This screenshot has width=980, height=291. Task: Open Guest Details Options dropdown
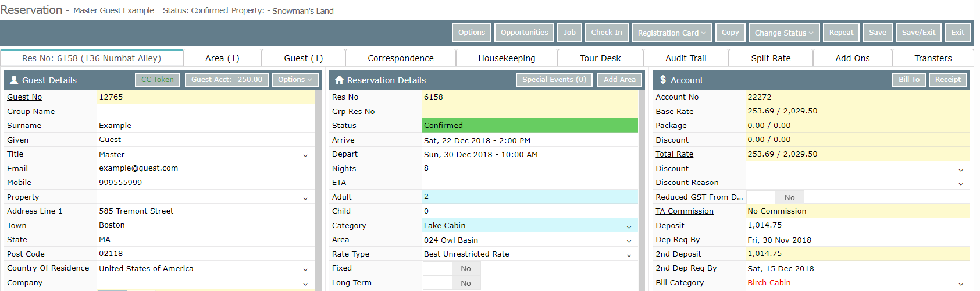[x=295, y=80]
